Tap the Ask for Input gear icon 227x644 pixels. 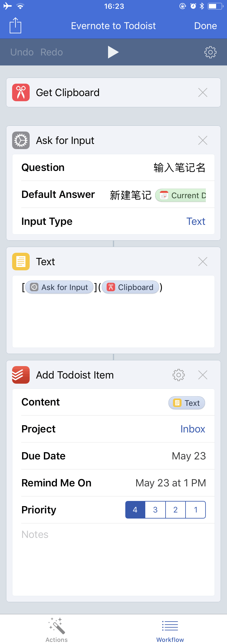(x=21, y=140)
